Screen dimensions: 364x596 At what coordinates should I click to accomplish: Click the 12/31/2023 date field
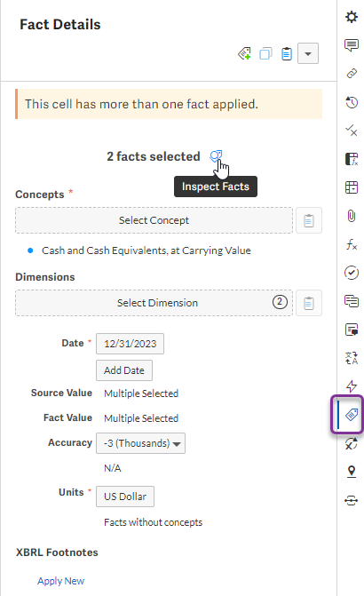130,344
